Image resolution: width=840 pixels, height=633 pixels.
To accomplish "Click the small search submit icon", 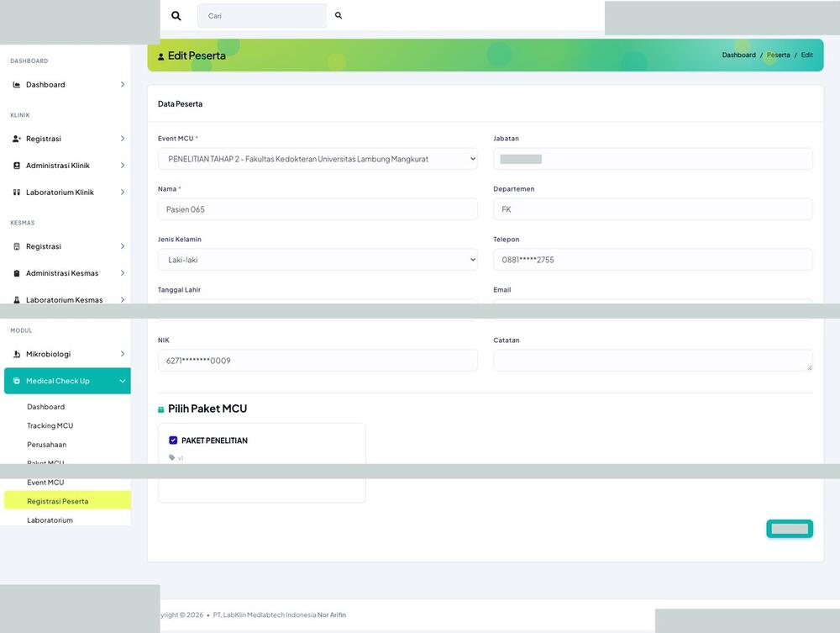I will tap(339, 15).
